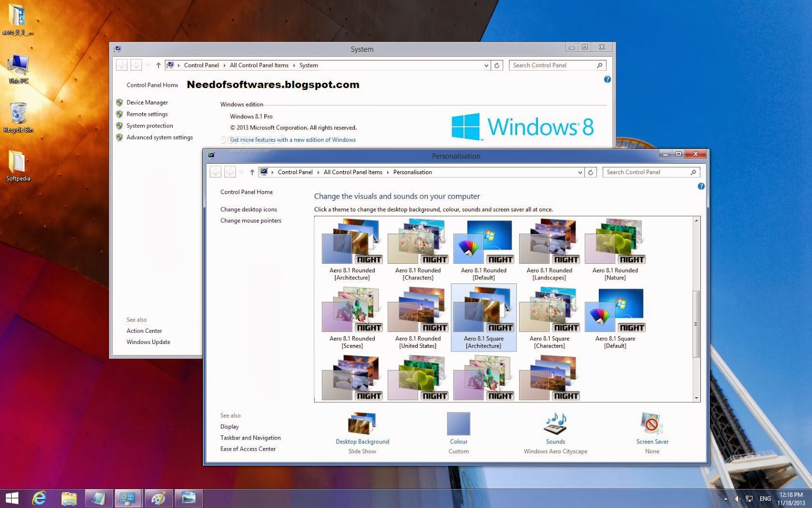Click the System window refresh button

coord(497,65)
